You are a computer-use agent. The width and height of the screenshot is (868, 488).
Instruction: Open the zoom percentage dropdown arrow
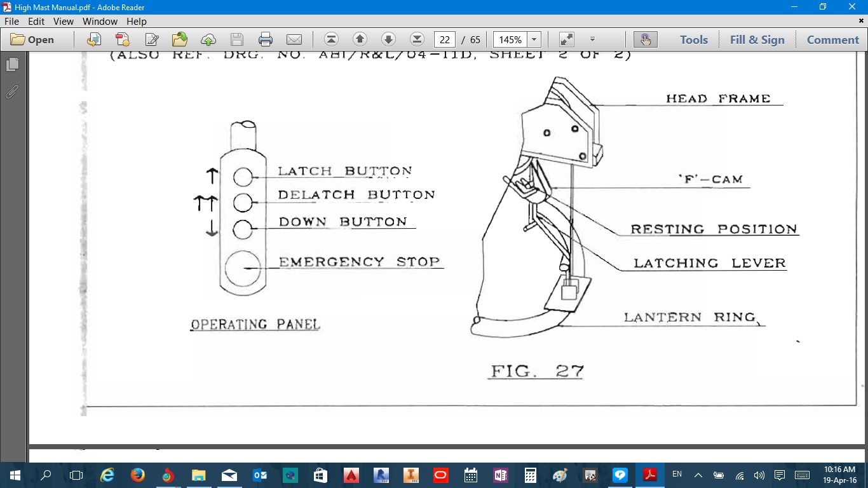[x=534, y=39]
